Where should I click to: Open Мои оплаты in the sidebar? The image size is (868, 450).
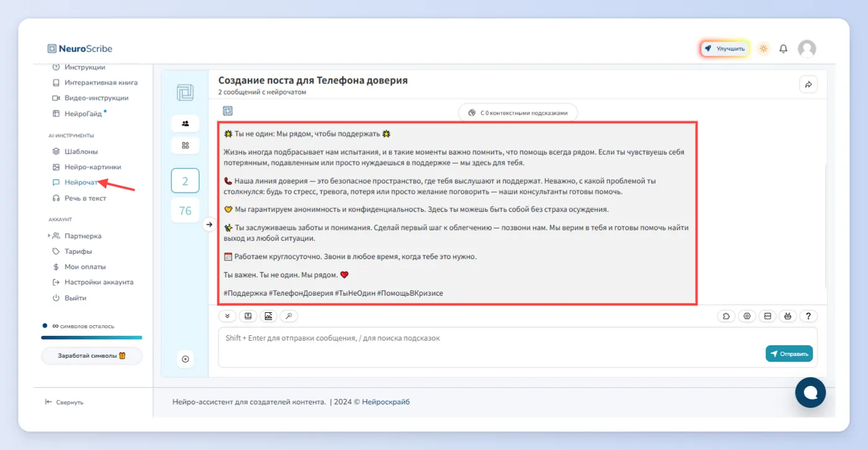pyautogui.click(x=79, y=267)
